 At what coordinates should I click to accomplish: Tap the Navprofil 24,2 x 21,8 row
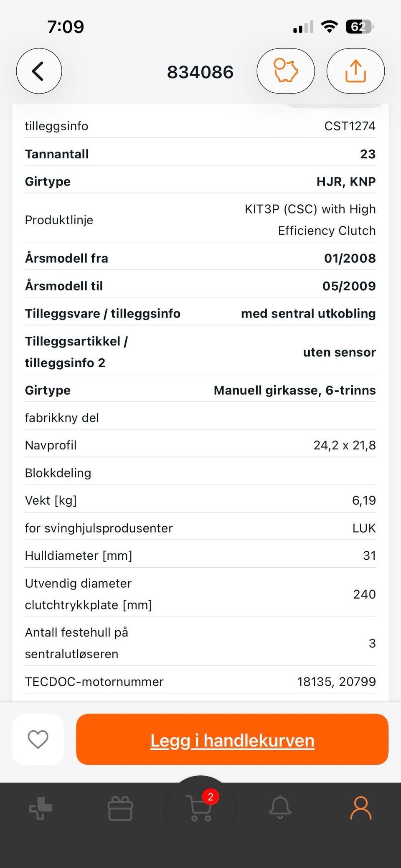point(200,445)
